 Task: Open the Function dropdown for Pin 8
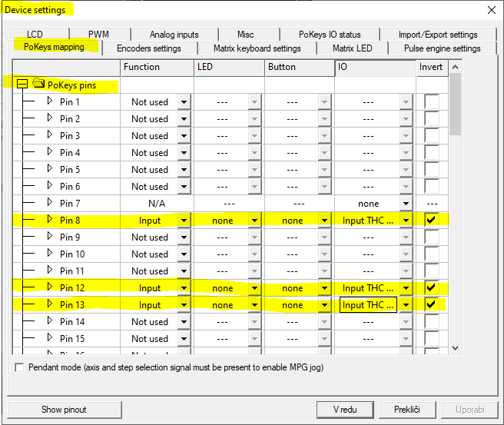pyautogui.click(x=184, y=221)
